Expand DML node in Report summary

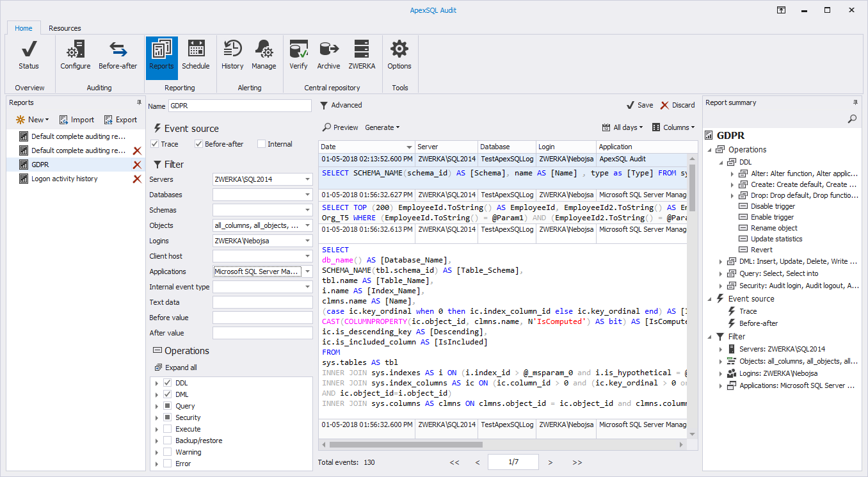[x=721, y=261]
